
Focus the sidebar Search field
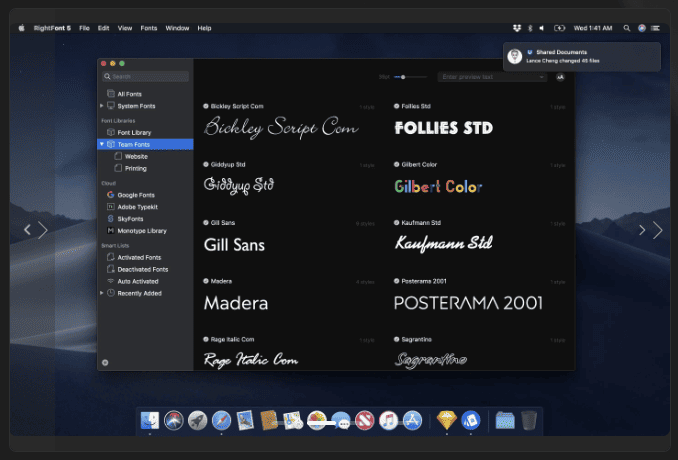(145, 77)
